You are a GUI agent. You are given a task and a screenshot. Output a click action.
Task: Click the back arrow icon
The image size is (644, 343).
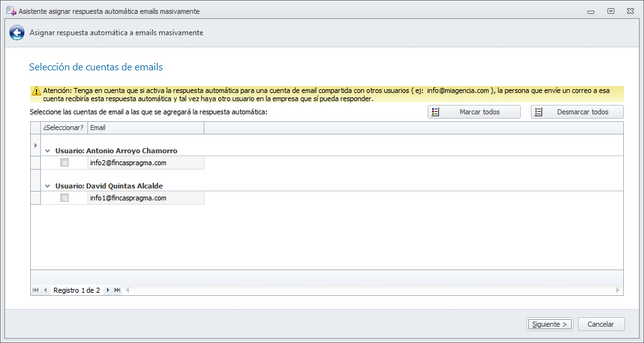(x=17, y=33)
